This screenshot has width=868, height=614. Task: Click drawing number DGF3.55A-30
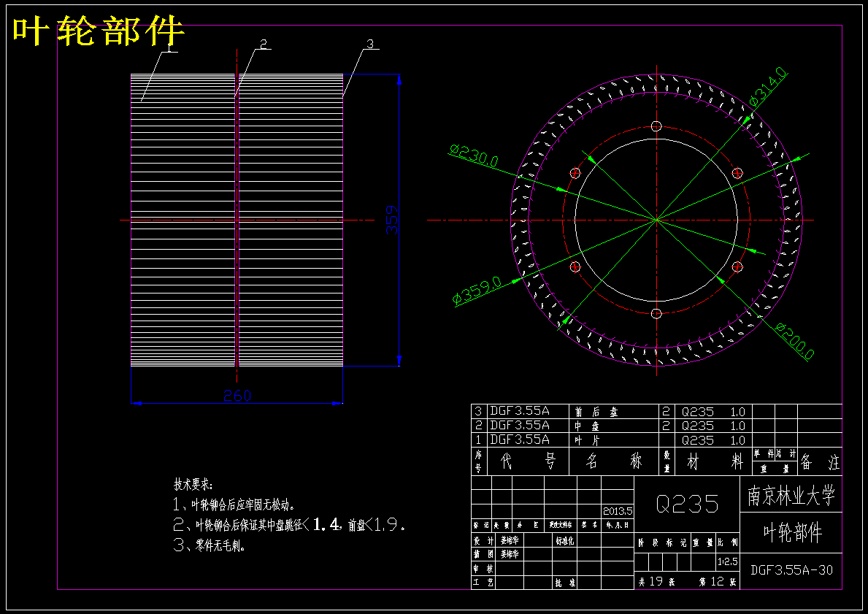pos(791,569)
